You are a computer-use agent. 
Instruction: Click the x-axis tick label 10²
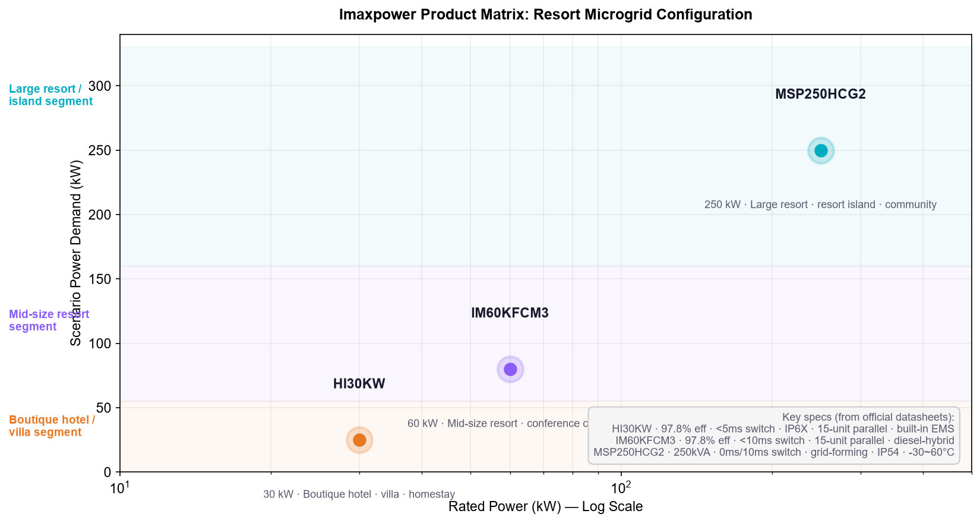(621, 487)
